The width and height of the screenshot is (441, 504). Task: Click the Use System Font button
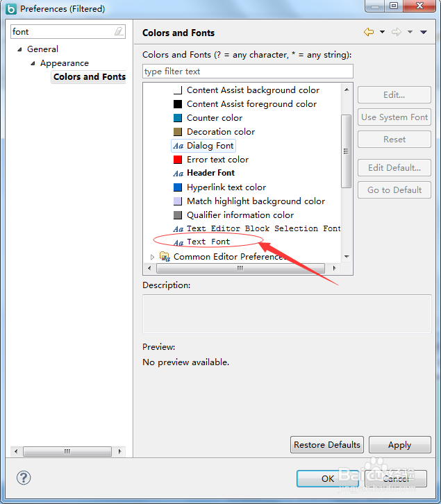[394, 117]
